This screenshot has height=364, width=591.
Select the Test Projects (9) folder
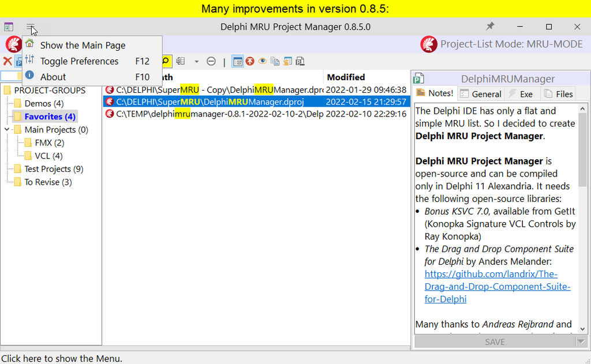54,169
